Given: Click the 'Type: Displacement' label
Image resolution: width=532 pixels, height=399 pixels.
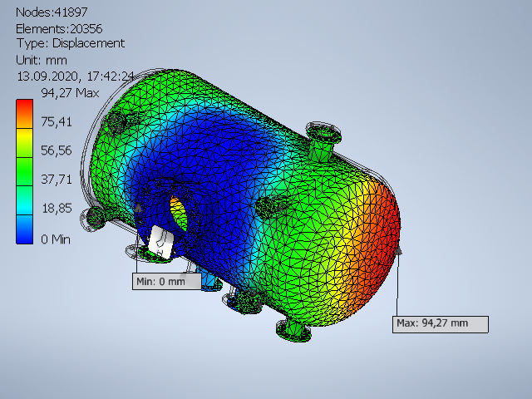Looking at the screenshot, I should 71,43.
